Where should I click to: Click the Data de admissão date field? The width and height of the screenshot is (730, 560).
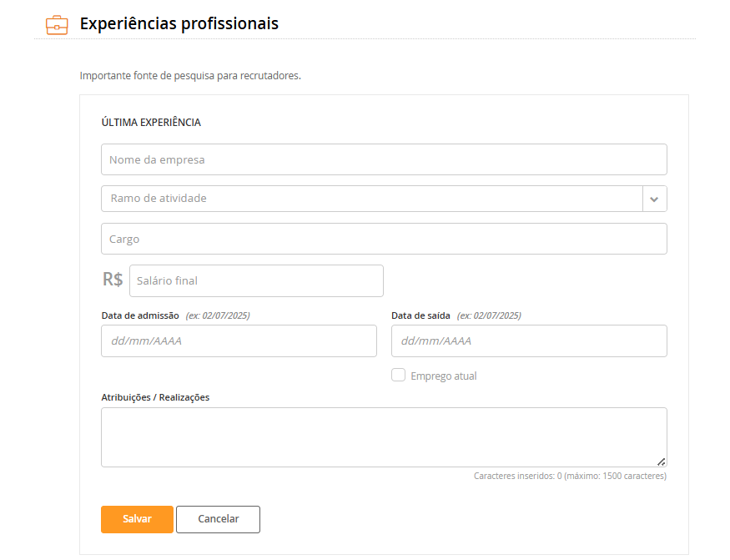tap(239, 341)
